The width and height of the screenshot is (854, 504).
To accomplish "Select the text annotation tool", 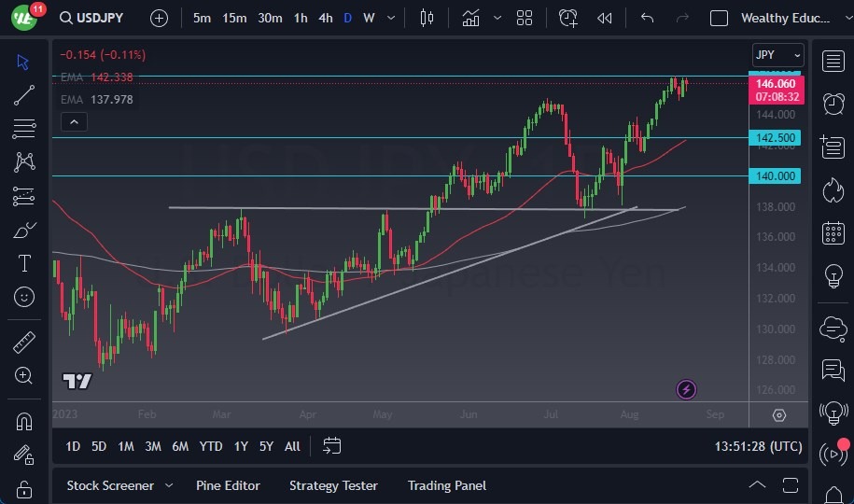I will point(24,263).
